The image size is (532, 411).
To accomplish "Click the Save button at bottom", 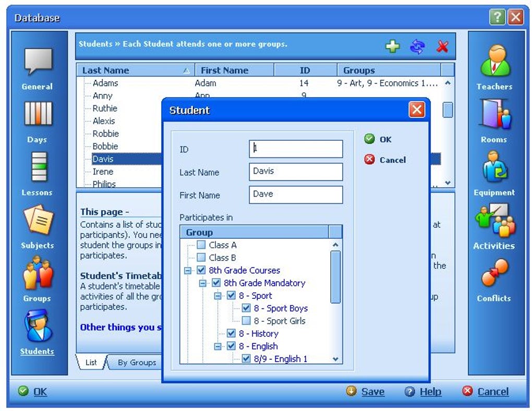I will click(365, 391).
